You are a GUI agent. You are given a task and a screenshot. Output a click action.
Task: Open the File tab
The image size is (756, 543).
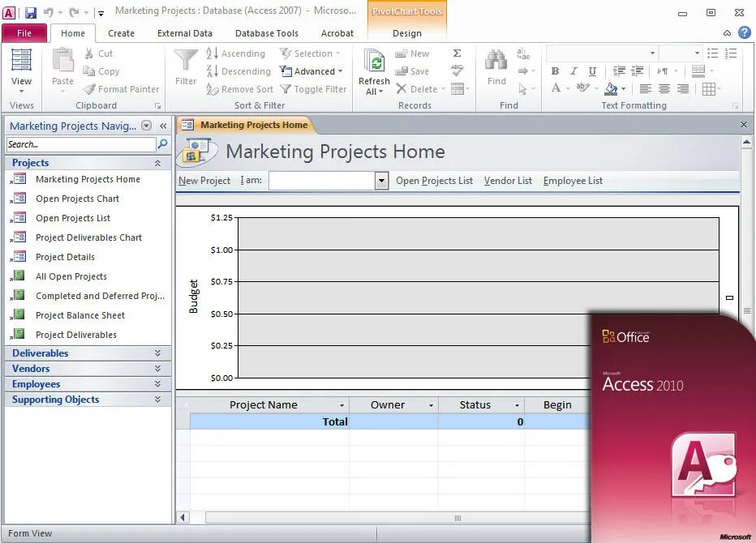(24, 33)
